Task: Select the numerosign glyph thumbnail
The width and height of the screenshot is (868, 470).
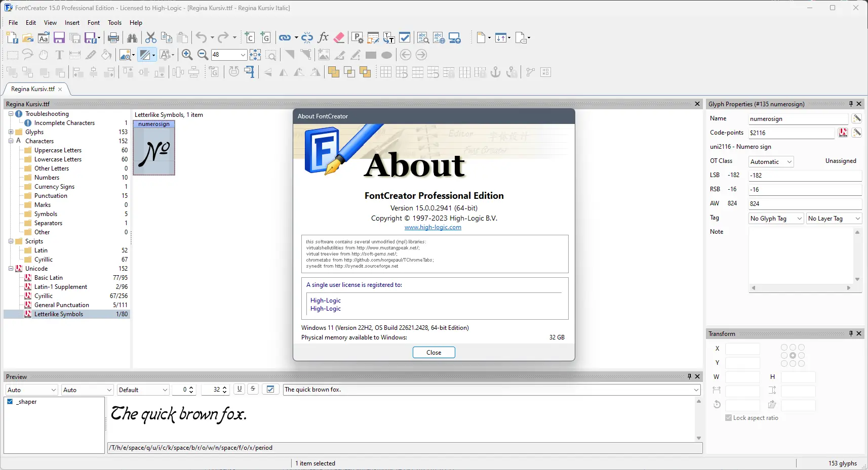Action: click(153, 148)
